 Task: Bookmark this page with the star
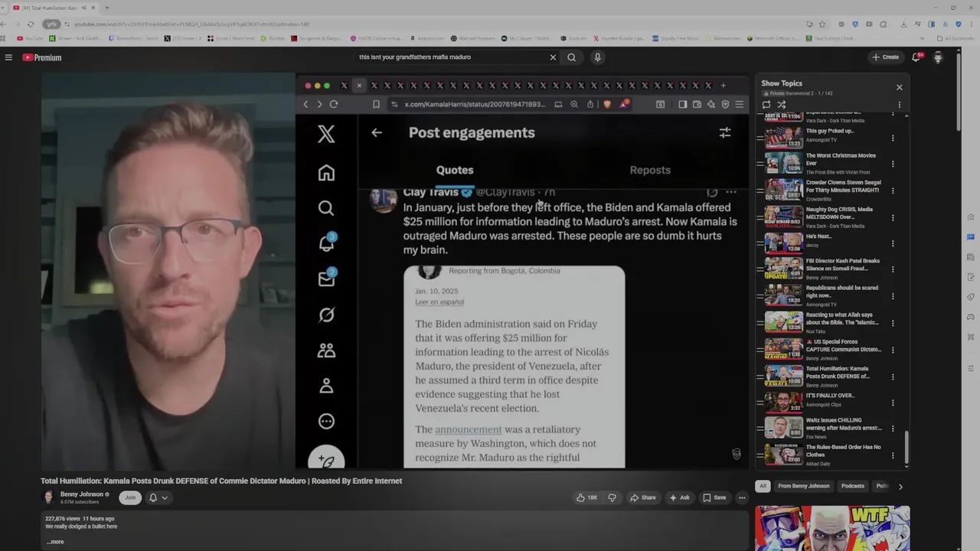822,24
